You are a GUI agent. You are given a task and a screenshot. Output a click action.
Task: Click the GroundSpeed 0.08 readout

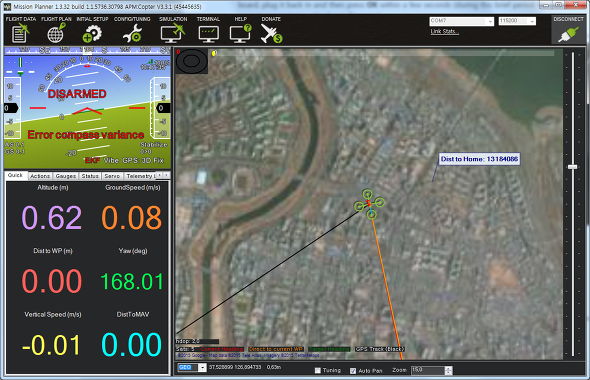[132, 218]
